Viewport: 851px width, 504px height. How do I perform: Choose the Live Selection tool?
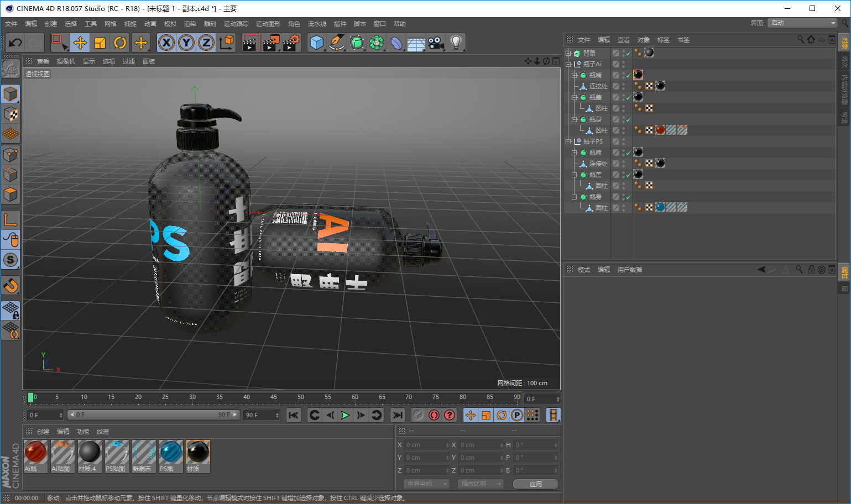pos(59,43)
